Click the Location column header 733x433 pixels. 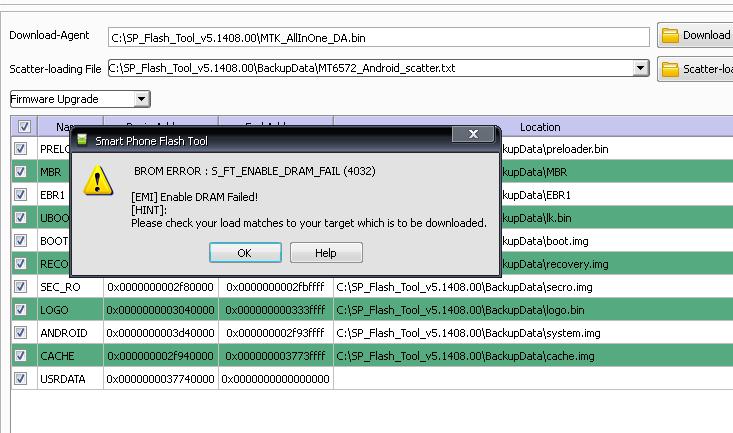point(540,127)
